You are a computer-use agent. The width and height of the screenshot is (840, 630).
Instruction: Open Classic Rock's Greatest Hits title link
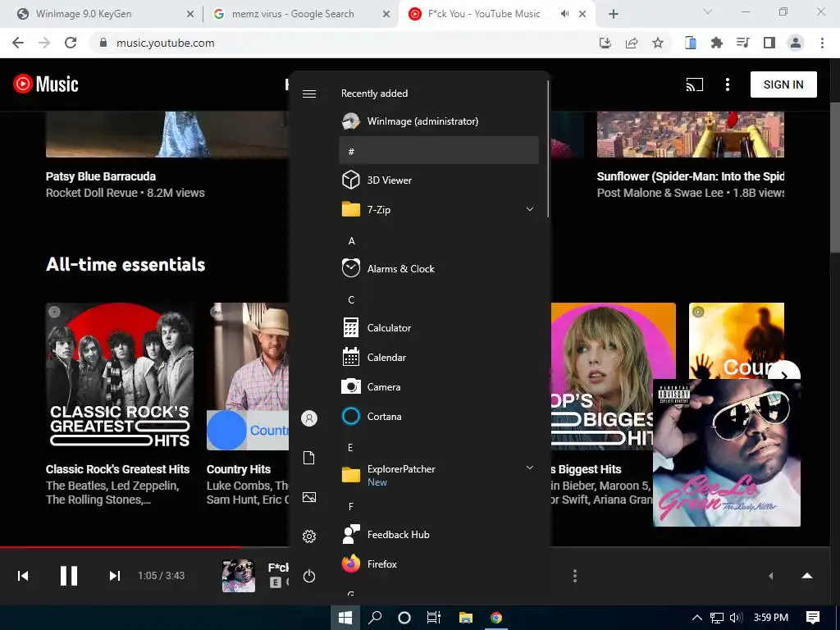(118, 469)
